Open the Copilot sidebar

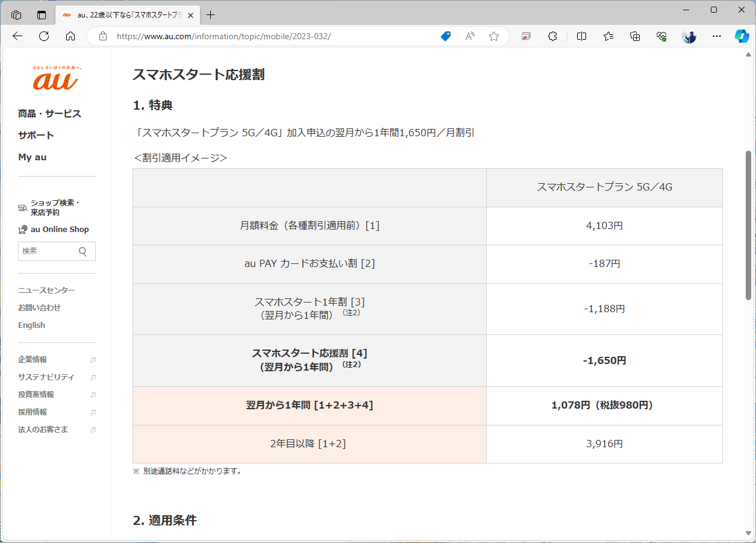point(741,36)
